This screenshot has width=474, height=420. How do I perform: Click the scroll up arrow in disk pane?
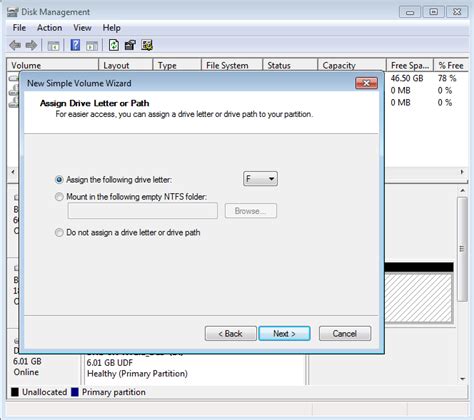pyautogui.click(x=462, y=190)
